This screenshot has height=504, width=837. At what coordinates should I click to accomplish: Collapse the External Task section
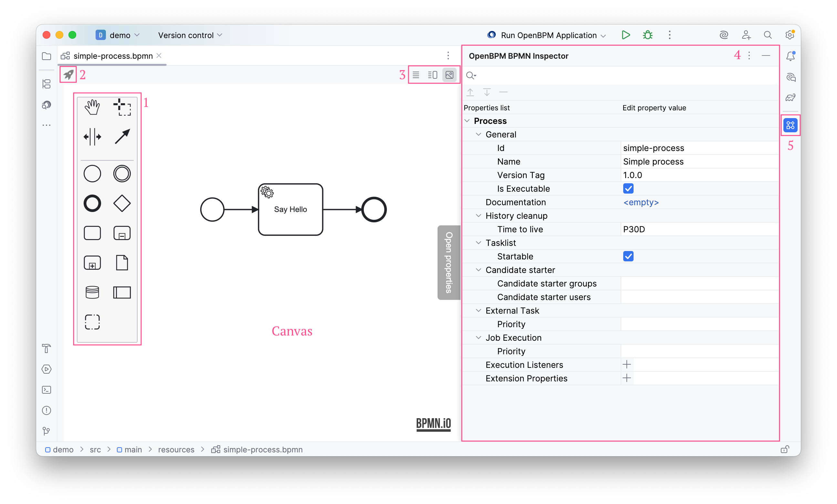(x=479, y=310)
